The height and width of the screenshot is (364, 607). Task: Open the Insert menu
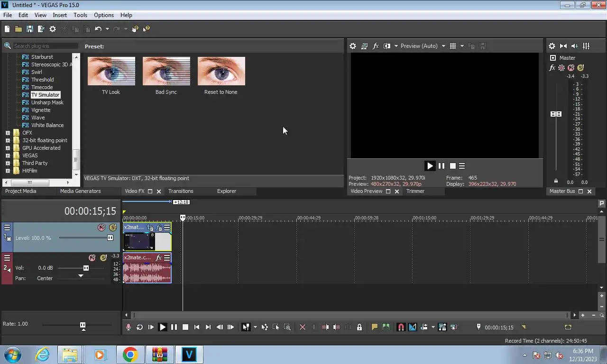(60, 15)
